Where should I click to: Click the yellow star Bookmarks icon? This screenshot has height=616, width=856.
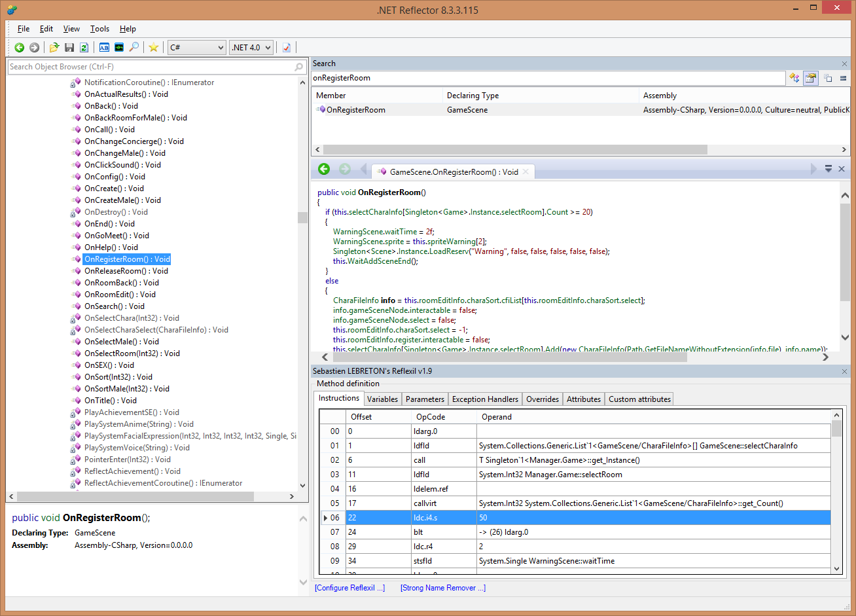click(x=153, y=47)
